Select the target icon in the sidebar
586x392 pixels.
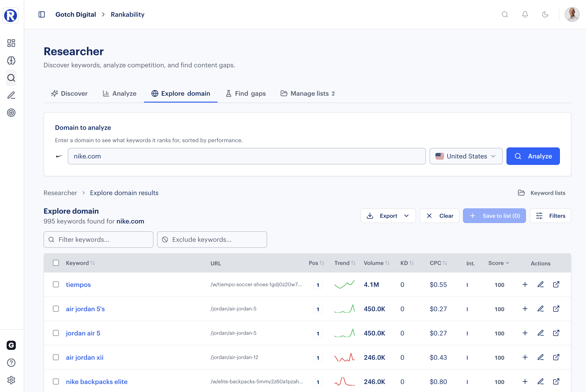11,113
